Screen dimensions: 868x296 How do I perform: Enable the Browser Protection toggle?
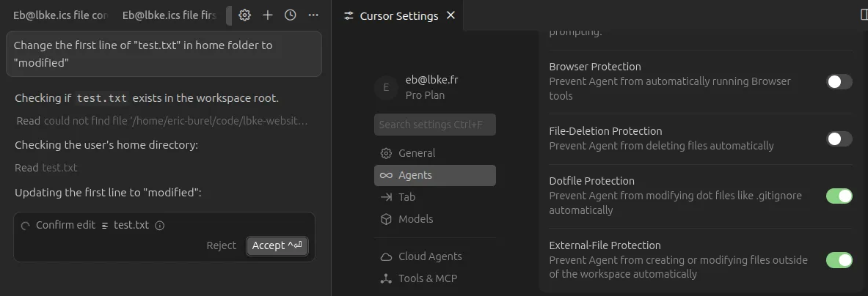point(839,81)
